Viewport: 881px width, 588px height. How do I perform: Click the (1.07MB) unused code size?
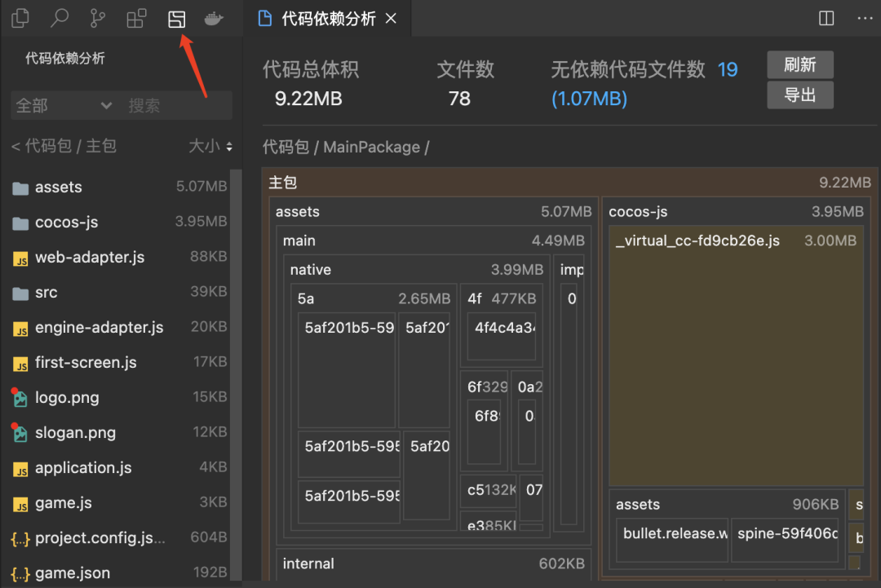[589, 99]
